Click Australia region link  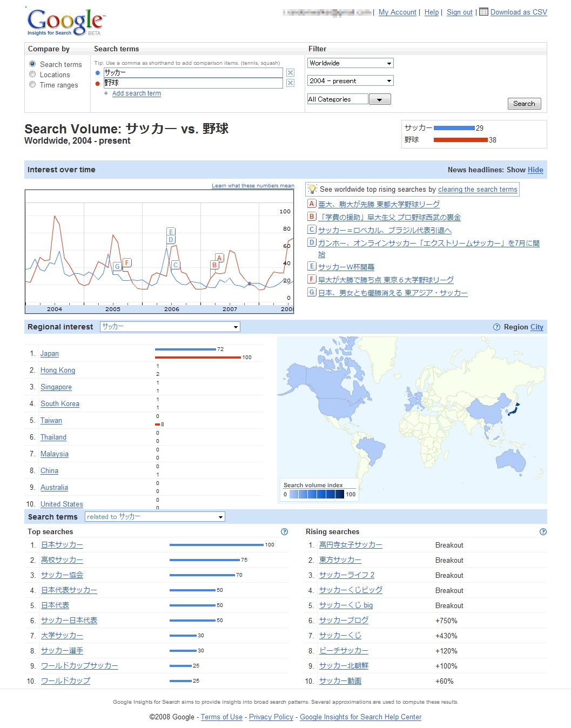(x=54, y=487)
